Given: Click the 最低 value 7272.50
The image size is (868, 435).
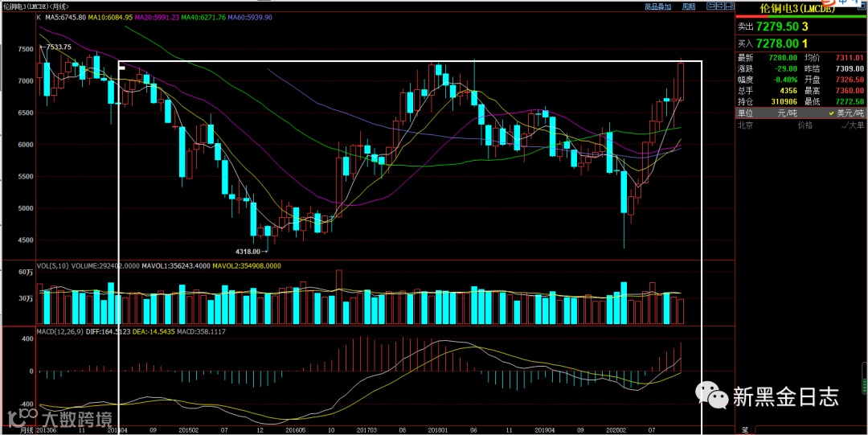Looking at the screenshot, I should 850,102.
